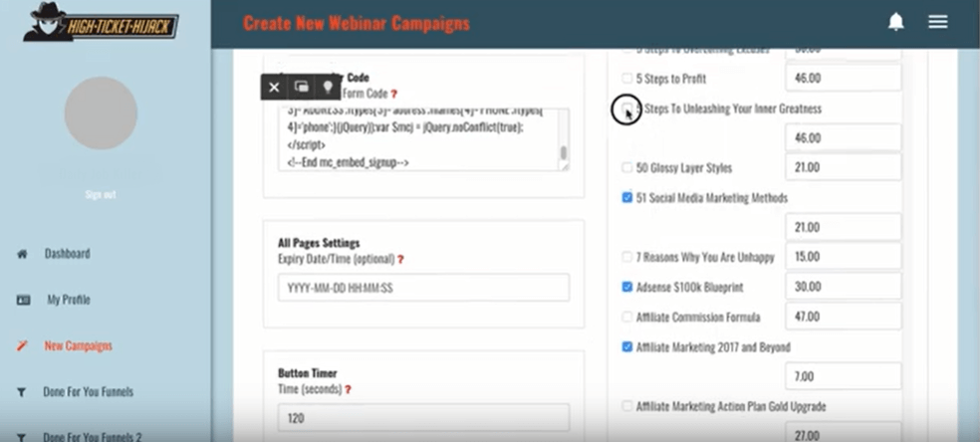The image size is (980, 442).
Task: Click Done For You Funnels filter icon
Action: point(22,392)
